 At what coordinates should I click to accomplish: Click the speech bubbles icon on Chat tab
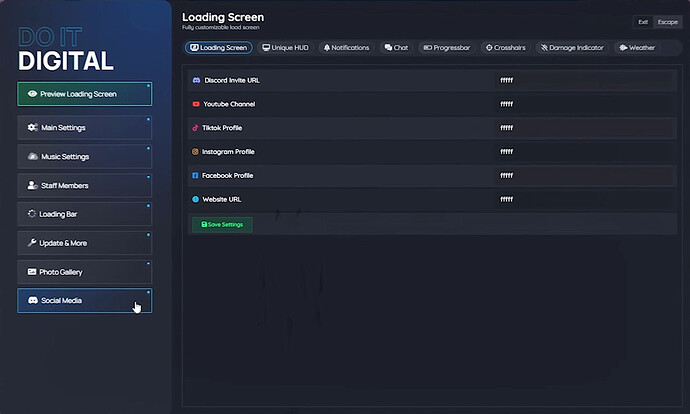[x=388, y=48]
